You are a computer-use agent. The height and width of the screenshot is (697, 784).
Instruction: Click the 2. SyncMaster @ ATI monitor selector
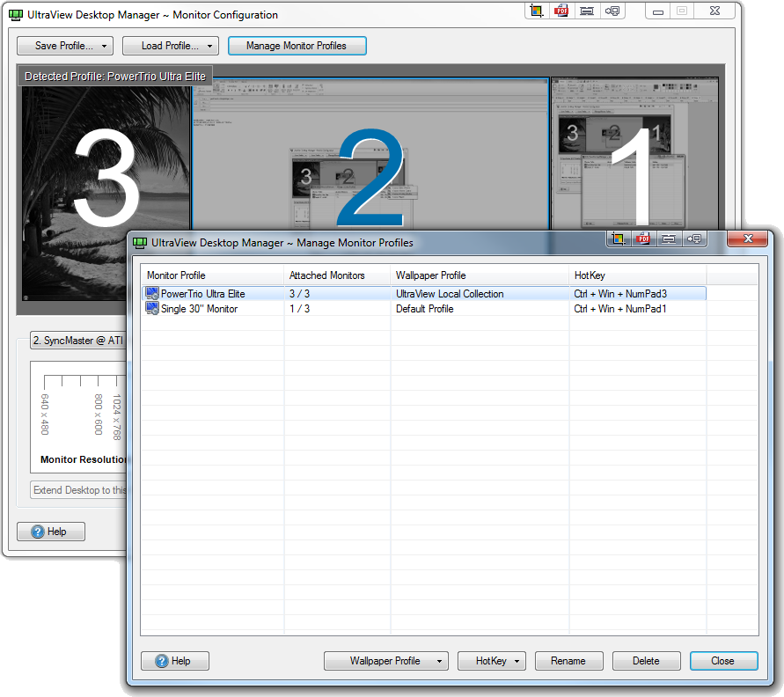tap(78, 341)
